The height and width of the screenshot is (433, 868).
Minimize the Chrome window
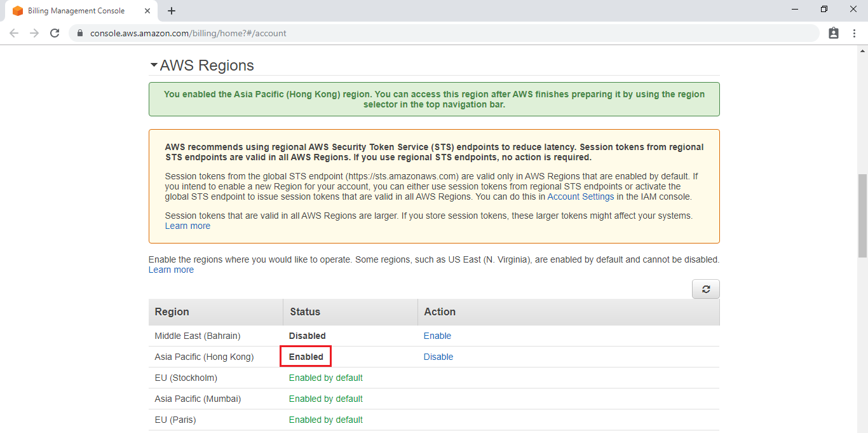(x=796, y=9)
